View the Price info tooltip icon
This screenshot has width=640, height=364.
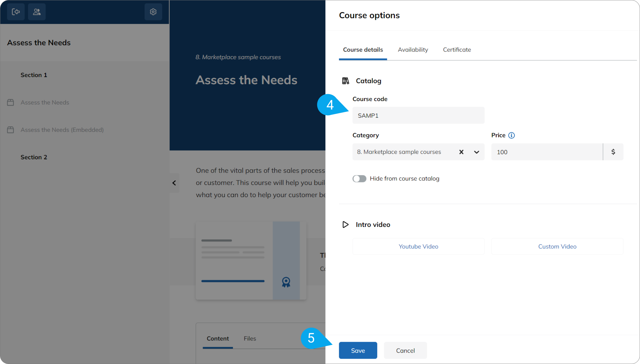pyautogui.click(x=512, y=135)
